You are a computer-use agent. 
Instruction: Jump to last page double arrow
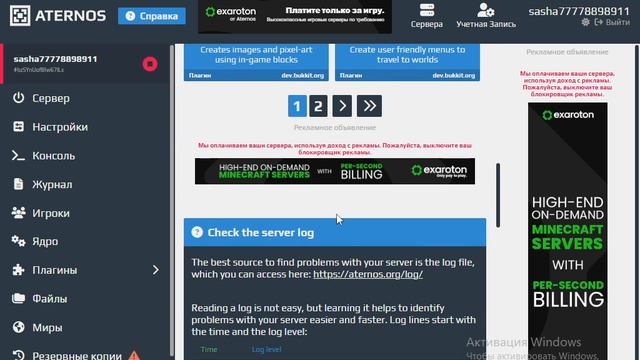pyautogui.click(x=369, y=106)
